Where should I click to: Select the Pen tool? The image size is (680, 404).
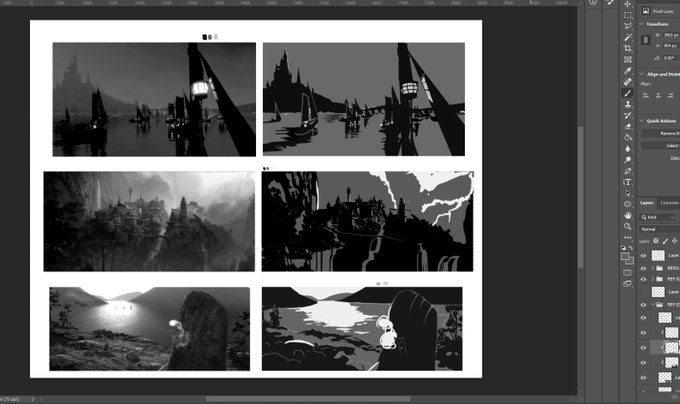coord(628,171)
